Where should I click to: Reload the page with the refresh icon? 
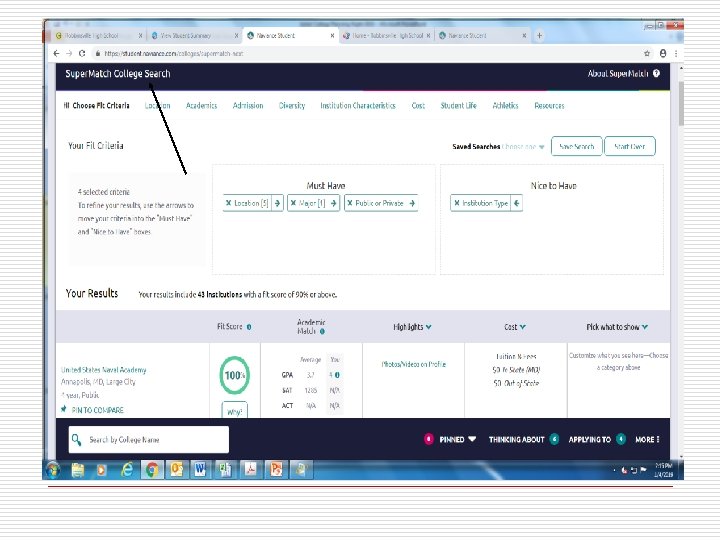click(82, 53)
